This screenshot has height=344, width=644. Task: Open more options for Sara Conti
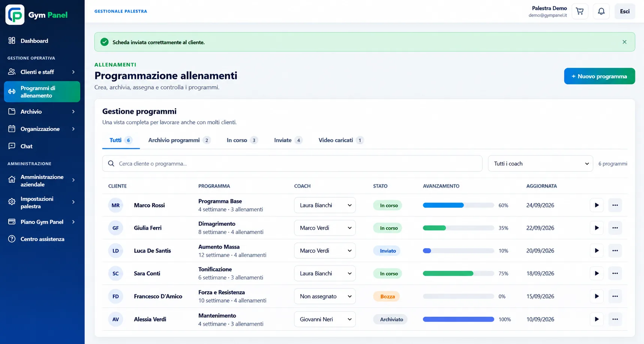coord(615,273)
